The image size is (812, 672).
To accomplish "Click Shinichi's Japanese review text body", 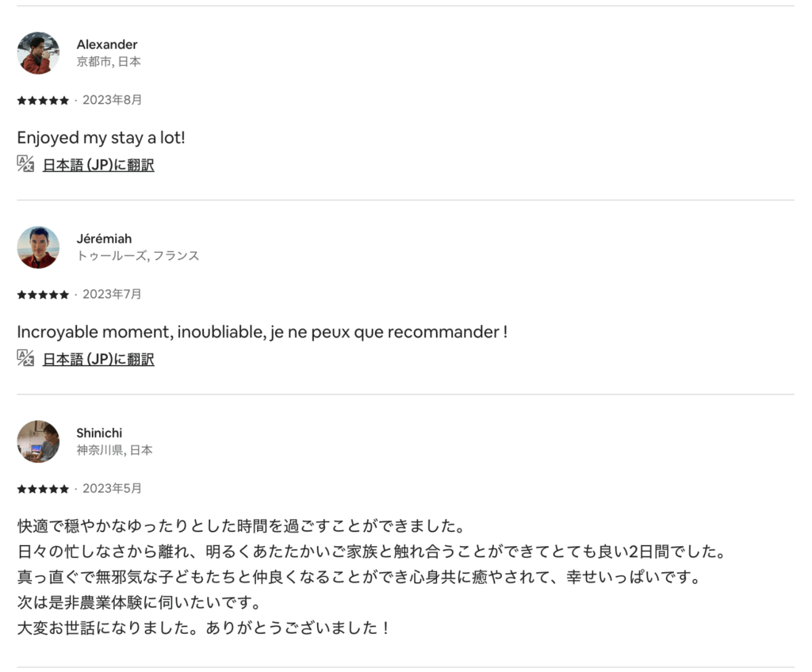I will (x=317, y=577).
